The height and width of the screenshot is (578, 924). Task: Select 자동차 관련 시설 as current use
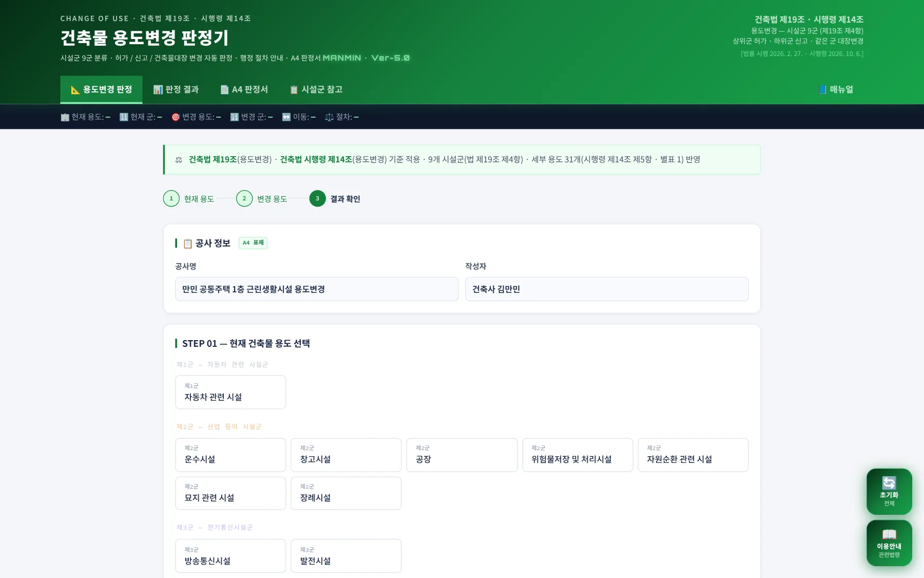pos(230,392)
